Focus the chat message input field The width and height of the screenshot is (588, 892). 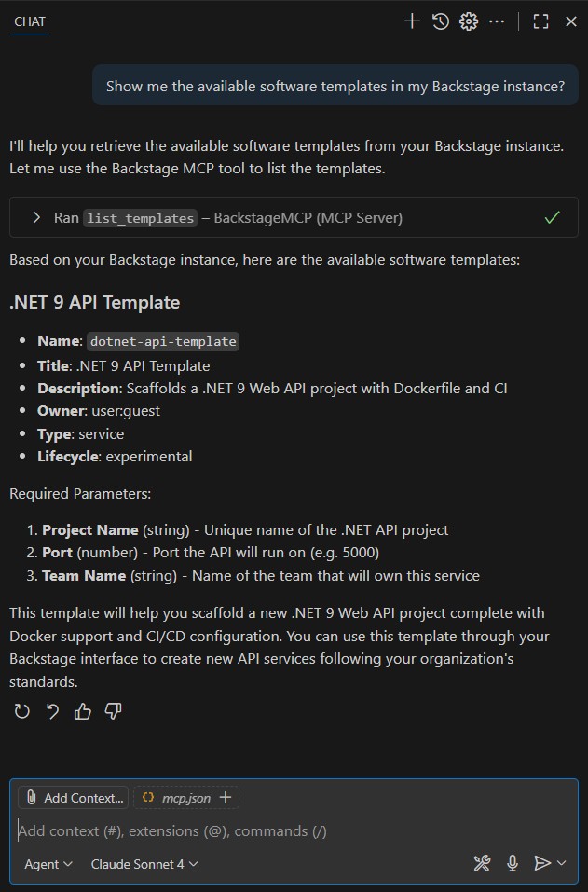(x=294, y=831)
